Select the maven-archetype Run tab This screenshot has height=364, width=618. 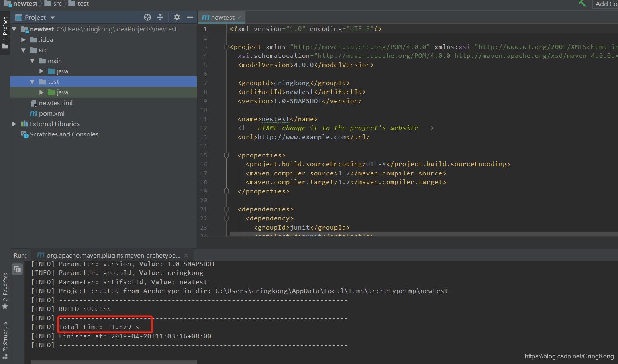pos(113,255)
